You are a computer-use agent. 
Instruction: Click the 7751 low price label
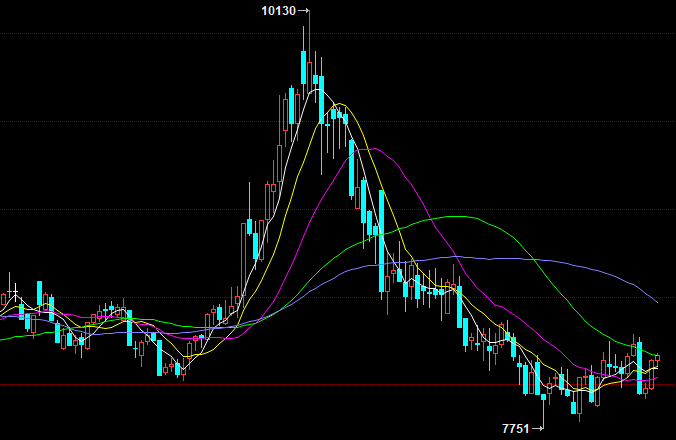[514, 428]
